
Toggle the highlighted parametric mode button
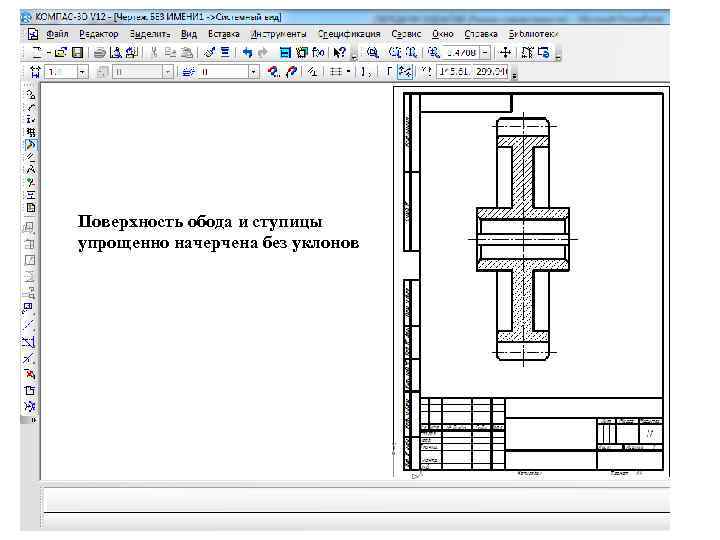tap(405, 72)
